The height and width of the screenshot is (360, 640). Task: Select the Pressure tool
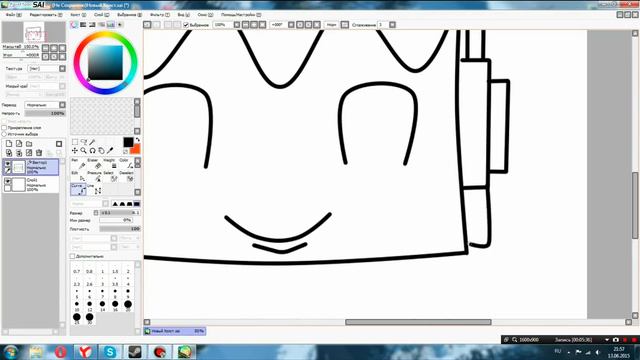[95, 176]
